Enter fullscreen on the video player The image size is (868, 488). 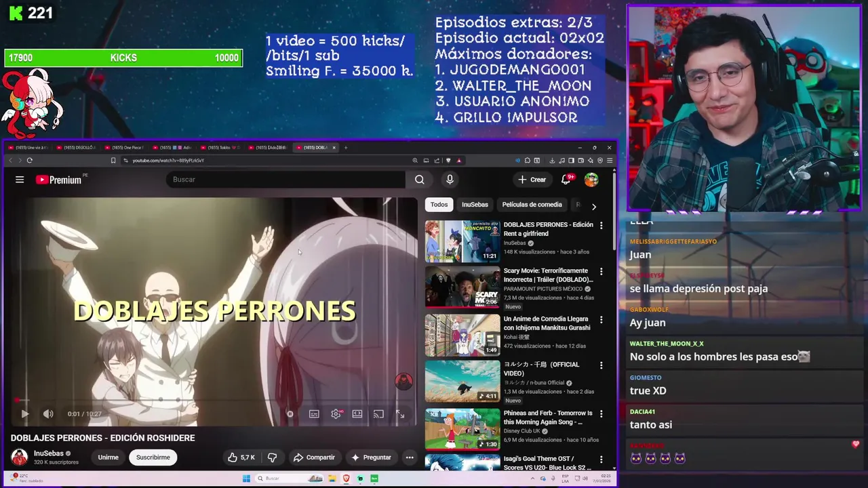pos(400,414)
